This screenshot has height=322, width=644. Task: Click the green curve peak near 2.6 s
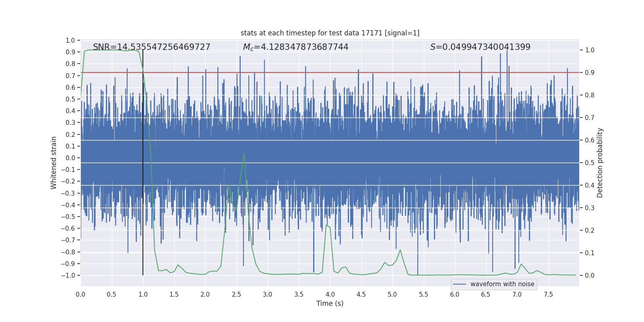click(244, 154)
